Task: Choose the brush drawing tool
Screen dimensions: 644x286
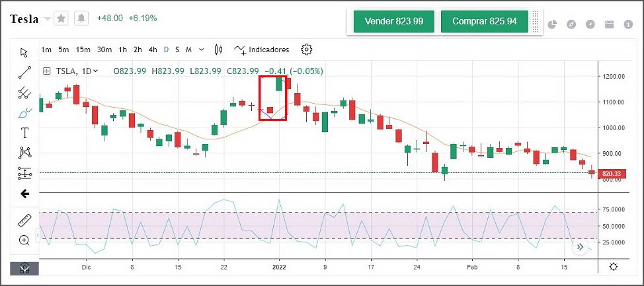Action: pos(24,113)
